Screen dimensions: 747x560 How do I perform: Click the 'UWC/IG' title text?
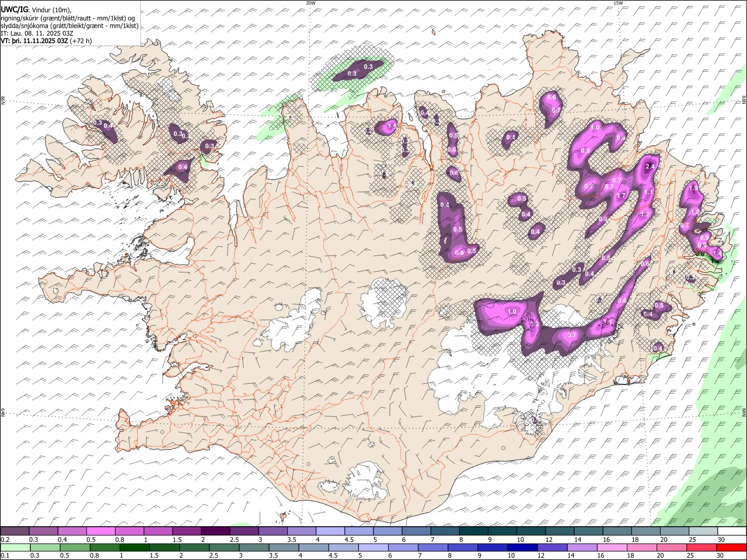tap(14, 10)
